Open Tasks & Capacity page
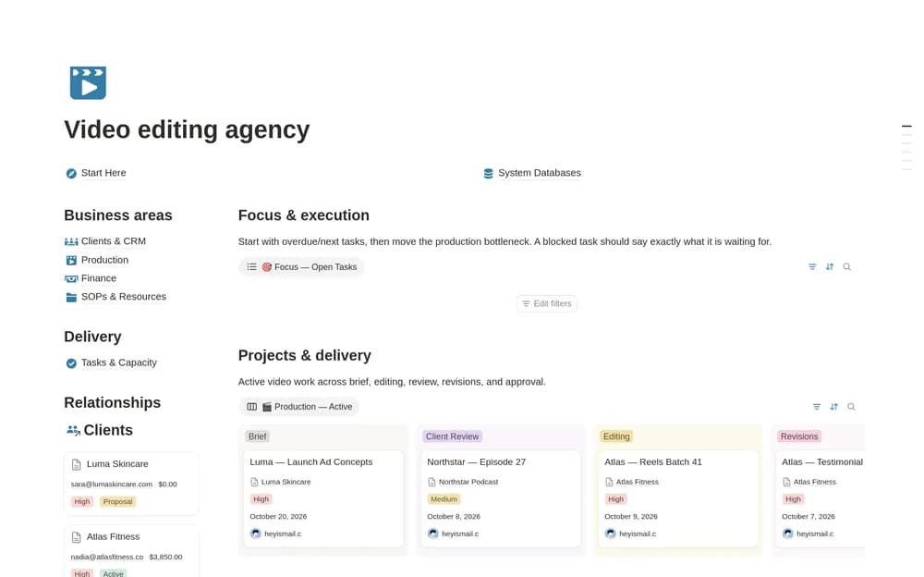Image resolution: width=924 pixels, height=577 pixels. click(x=118, y=362)
